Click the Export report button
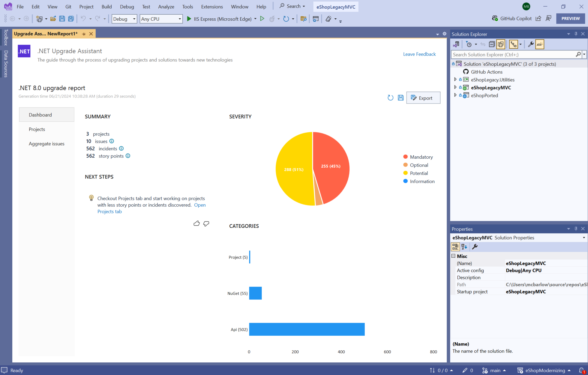 pos(423,98)
